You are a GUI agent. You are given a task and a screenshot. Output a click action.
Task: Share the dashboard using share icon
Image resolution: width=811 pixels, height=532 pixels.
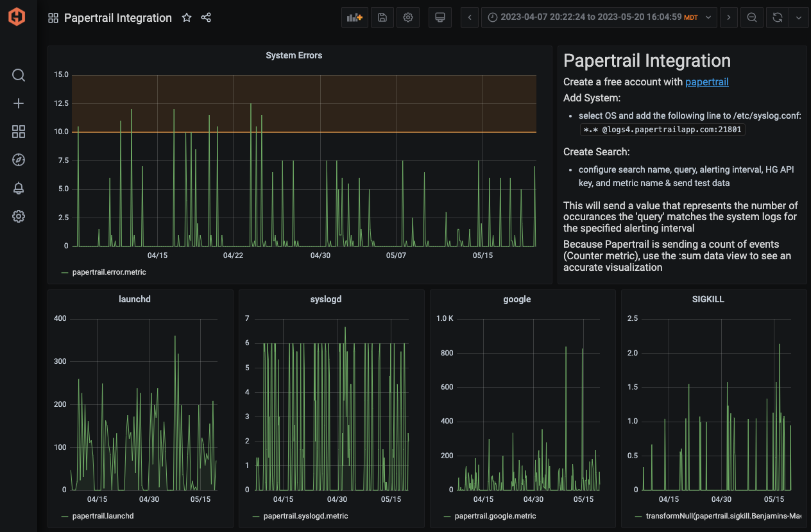pos(206,18)
